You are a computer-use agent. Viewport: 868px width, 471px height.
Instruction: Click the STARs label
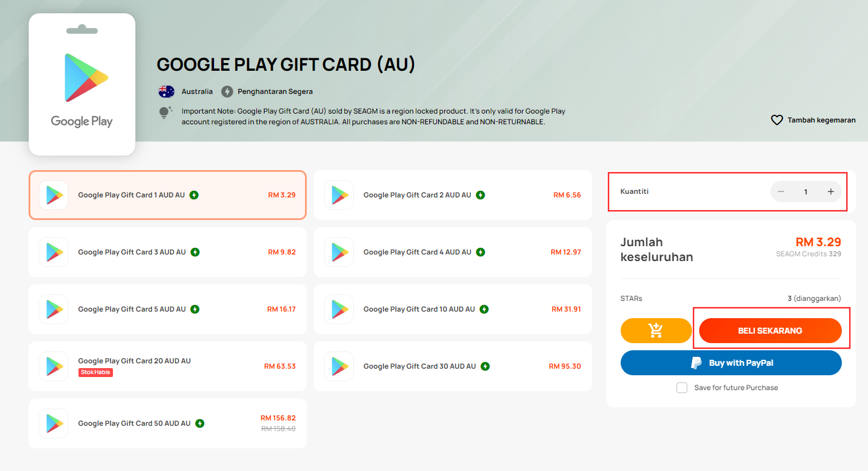tap(631, 299)
